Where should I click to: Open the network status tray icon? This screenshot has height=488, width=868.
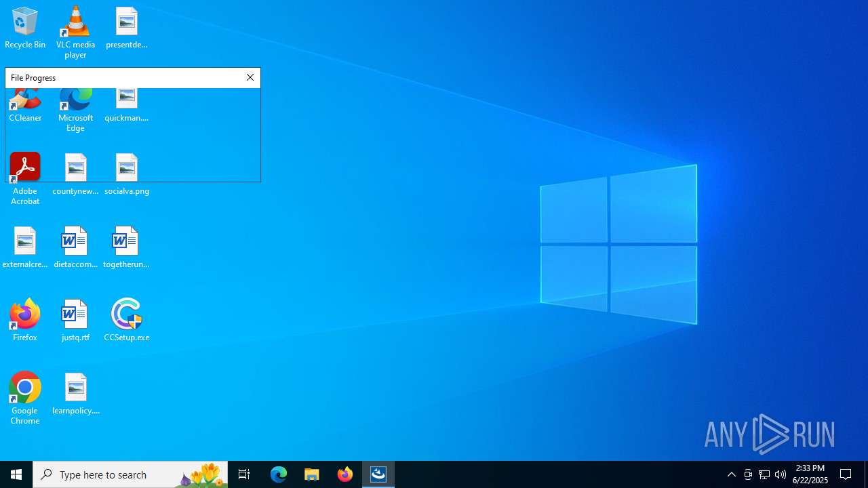(764, 474)
